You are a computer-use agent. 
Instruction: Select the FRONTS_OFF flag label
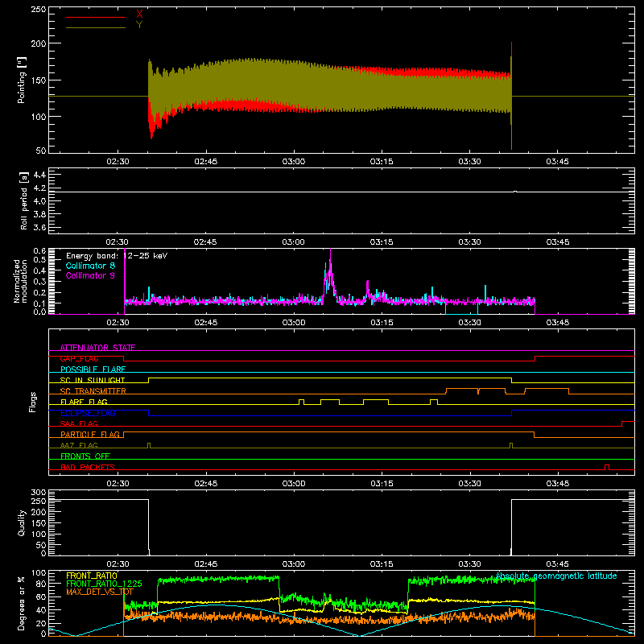(85, 456)
